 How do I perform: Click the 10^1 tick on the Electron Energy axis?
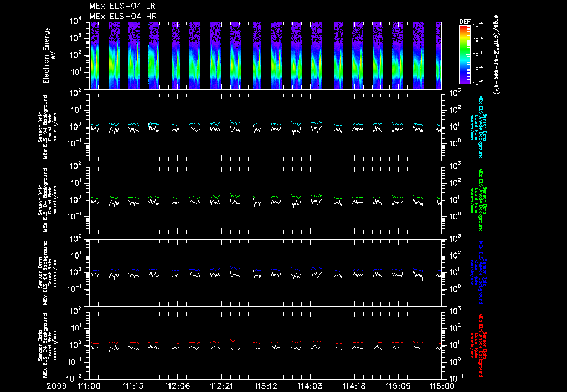click(x=76, y=72)
